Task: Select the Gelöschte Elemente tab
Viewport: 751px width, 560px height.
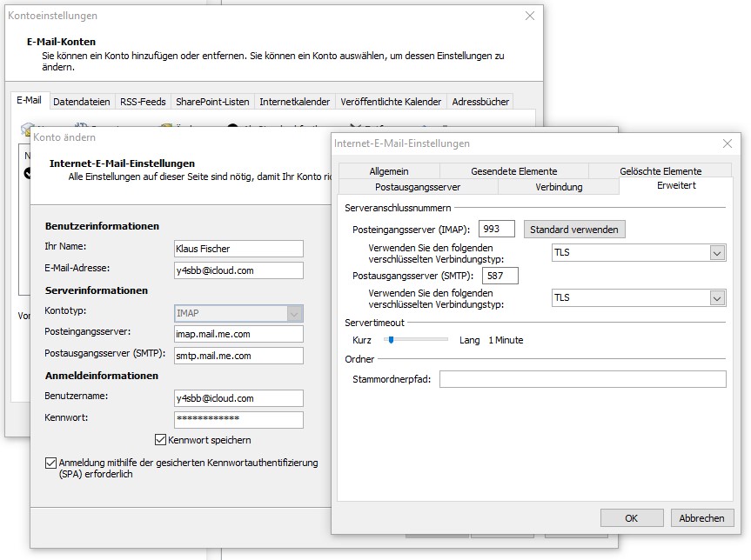Action: click(660, 171)
